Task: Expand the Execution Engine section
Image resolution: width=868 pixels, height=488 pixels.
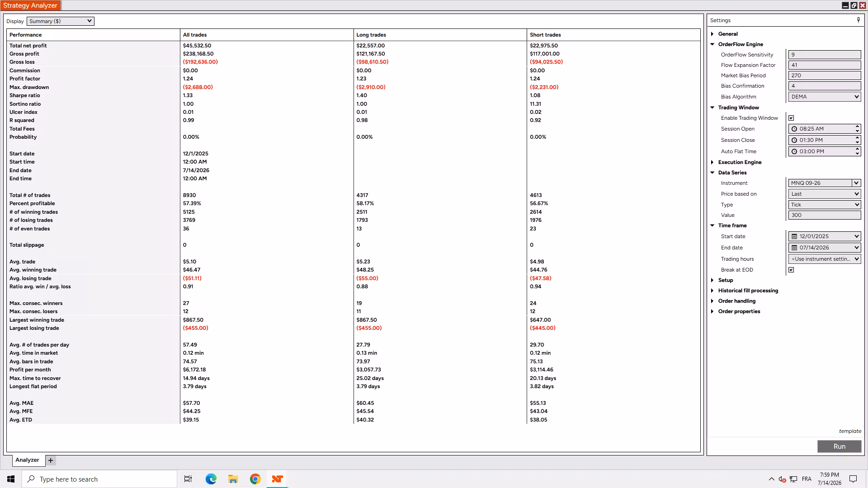Action: (740, 162)
